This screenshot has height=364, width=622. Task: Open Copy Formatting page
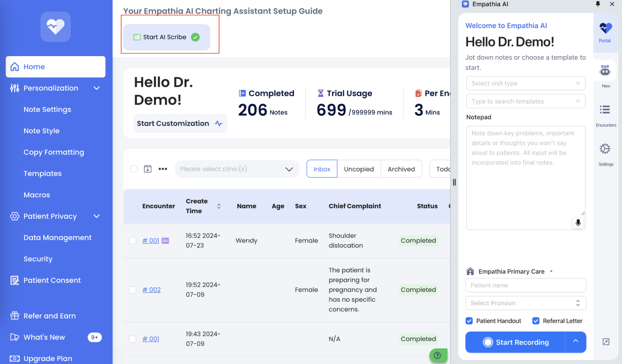tap(54, 152)
